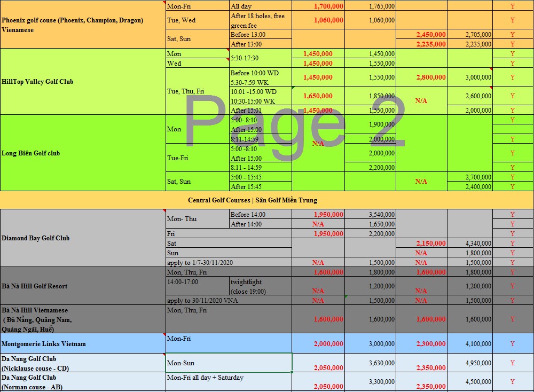This screenshot has height=392, width=534.
Task: Click the 'Mon- Thu' day cell
Action: (198, 219)
